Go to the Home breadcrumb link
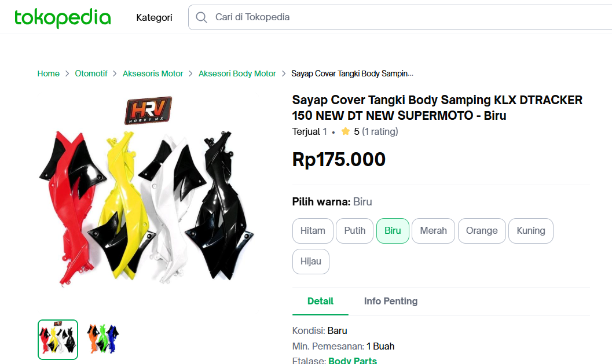Screen dimensions: 612x364 coord(49,73)
